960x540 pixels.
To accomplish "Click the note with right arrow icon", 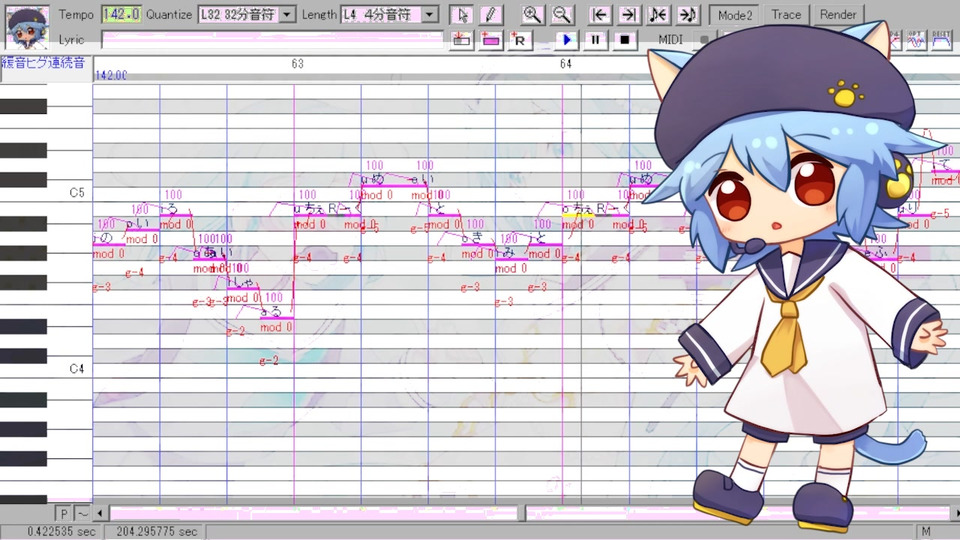I will pos(688,15).
